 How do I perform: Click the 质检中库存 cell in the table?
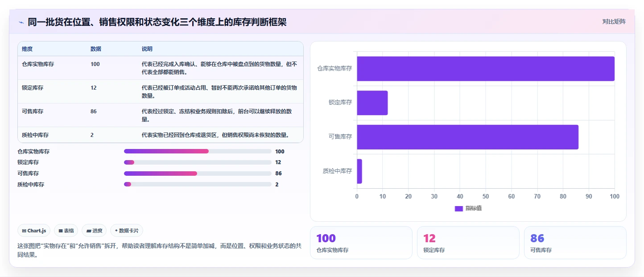(x=35, y=135)
